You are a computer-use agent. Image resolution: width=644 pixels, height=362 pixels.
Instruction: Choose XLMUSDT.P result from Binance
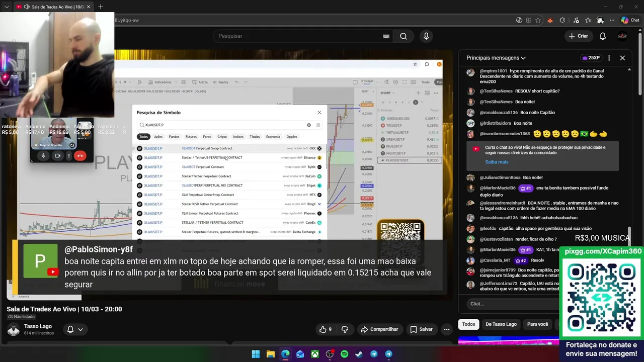[x=229, y=158]
